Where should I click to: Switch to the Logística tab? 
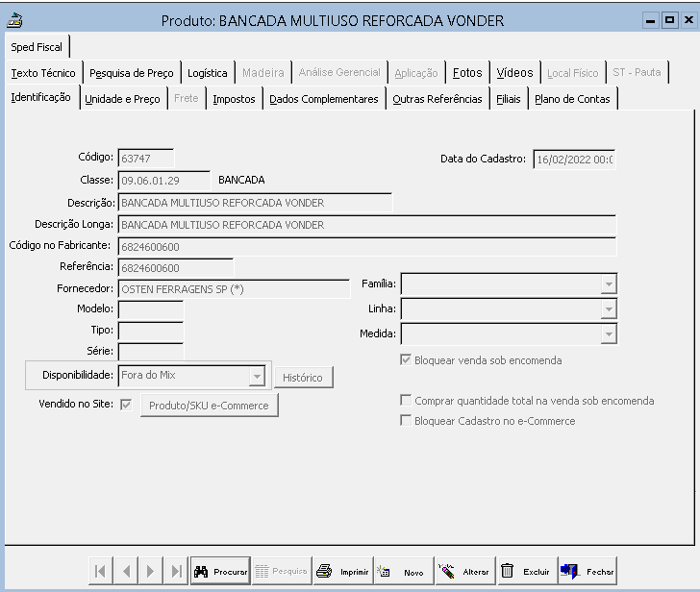[x=208, y=73]
